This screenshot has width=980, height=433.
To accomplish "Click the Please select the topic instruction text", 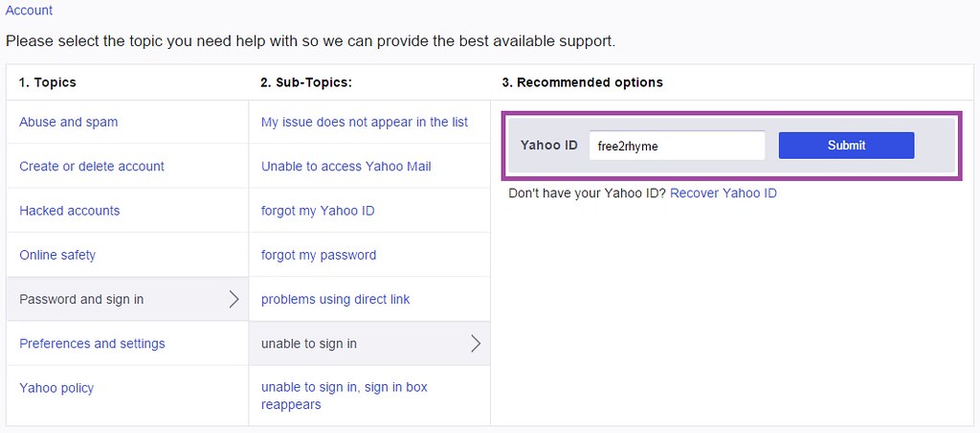I will click(311, 42).
